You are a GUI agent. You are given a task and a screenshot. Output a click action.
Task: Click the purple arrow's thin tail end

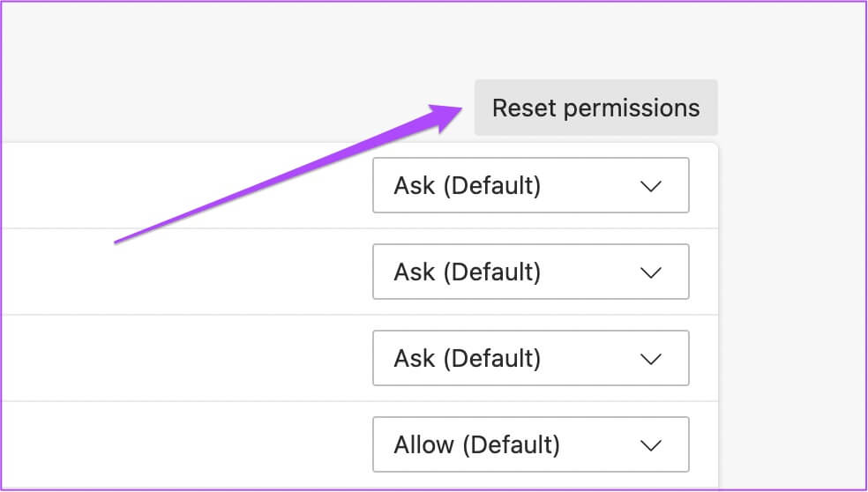(118, 242)
